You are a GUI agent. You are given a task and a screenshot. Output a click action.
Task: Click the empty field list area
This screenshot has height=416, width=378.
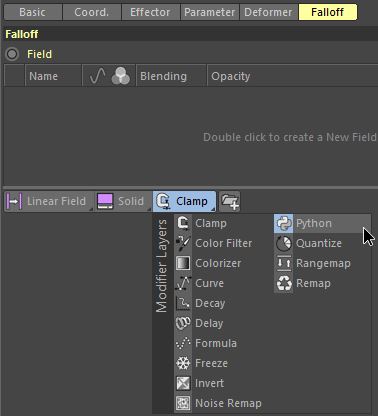pos(191,135)
